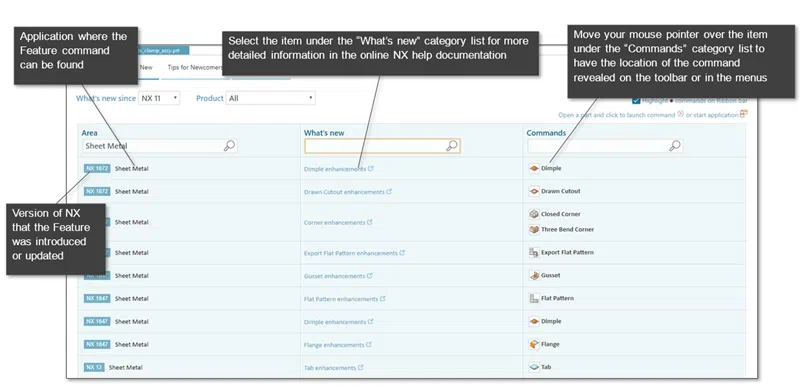This screenshot has height=392, width=800.
Task: Click the Area search magnifier icon
Action: click(230, 146)
